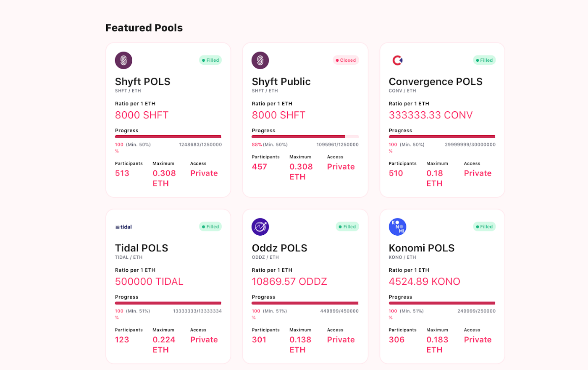Click the Shyft Public pool logo icon
The height and width of the screenshot is (370, 588).
click(x=260, y=60)
